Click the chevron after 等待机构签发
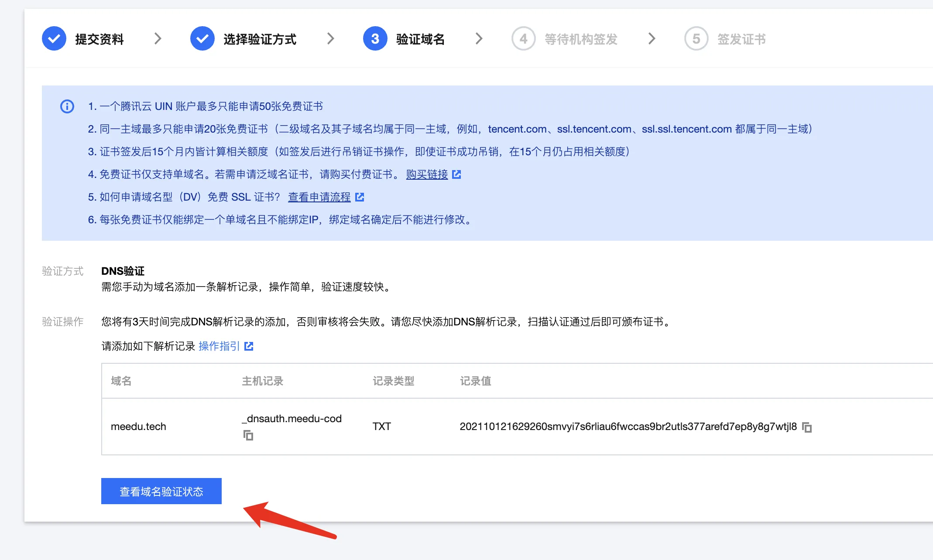The width and height of the screenshot is (933, 560). [x=652, y=39]
